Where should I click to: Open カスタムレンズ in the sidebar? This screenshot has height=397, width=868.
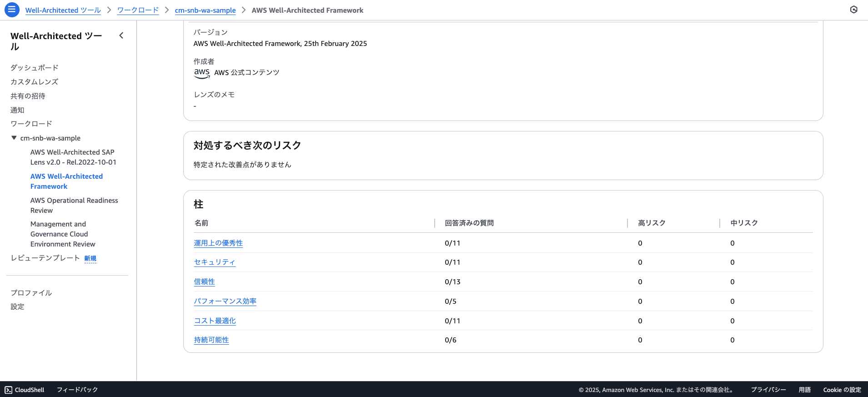click(x=35, y=82)
